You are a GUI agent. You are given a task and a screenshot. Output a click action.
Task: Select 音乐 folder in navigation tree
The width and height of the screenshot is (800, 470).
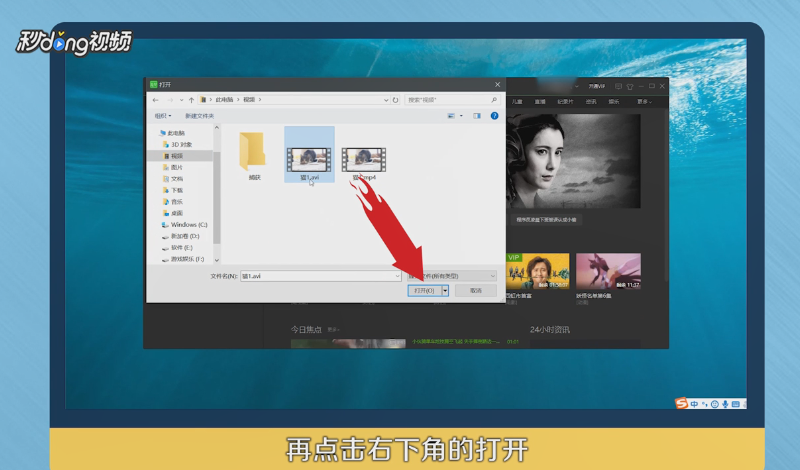(173, 202)
